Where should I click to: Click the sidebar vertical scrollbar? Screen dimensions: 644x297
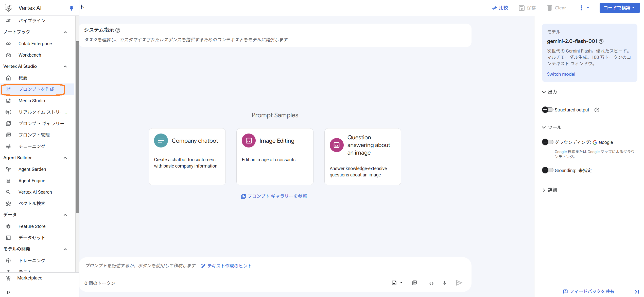[x=77, y=127]
